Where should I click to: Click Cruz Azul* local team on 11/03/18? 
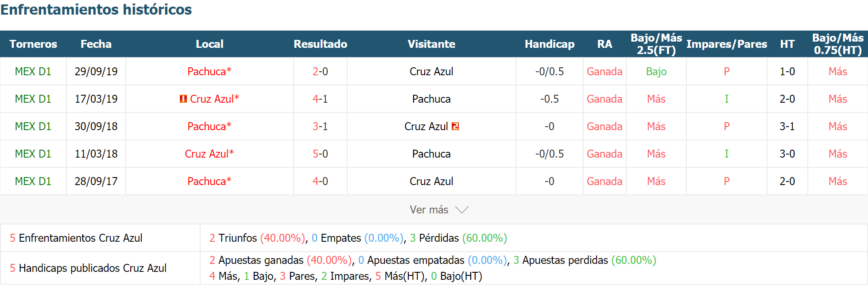pos(209,154)
